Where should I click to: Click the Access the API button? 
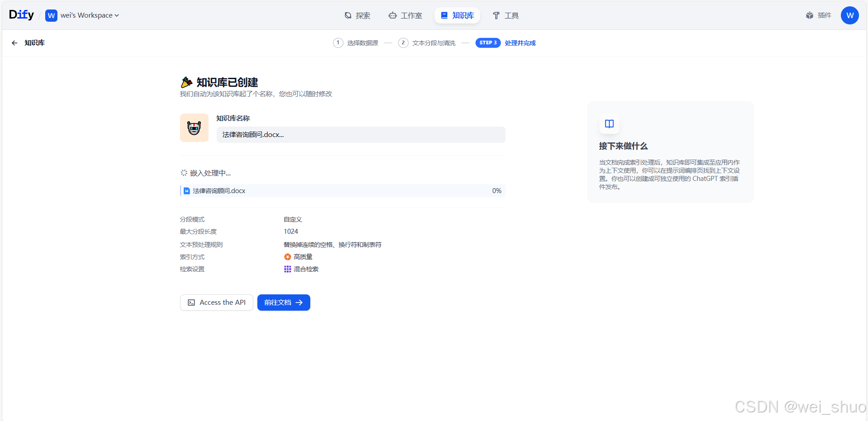pyautogui.click(x=216, y=302)
